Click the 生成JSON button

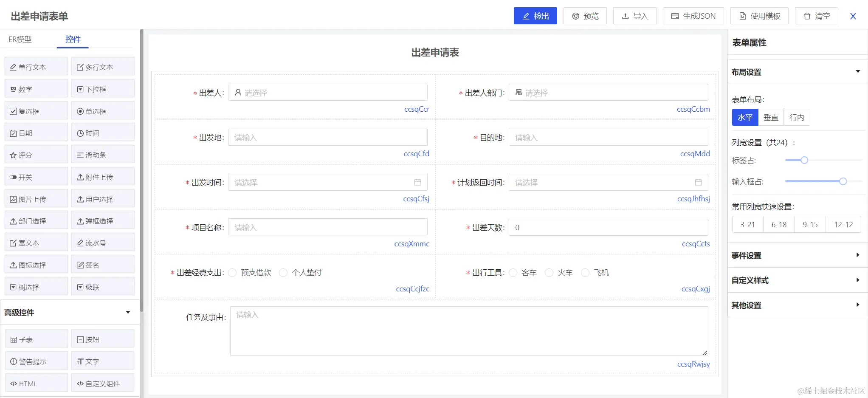693,16
